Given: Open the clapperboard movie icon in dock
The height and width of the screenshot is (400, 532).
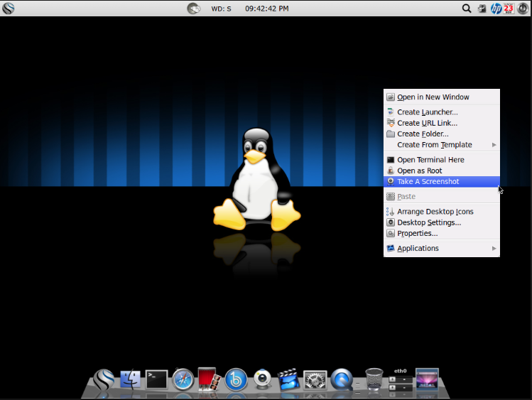Looking at the screenshot, I should point(288,379).
